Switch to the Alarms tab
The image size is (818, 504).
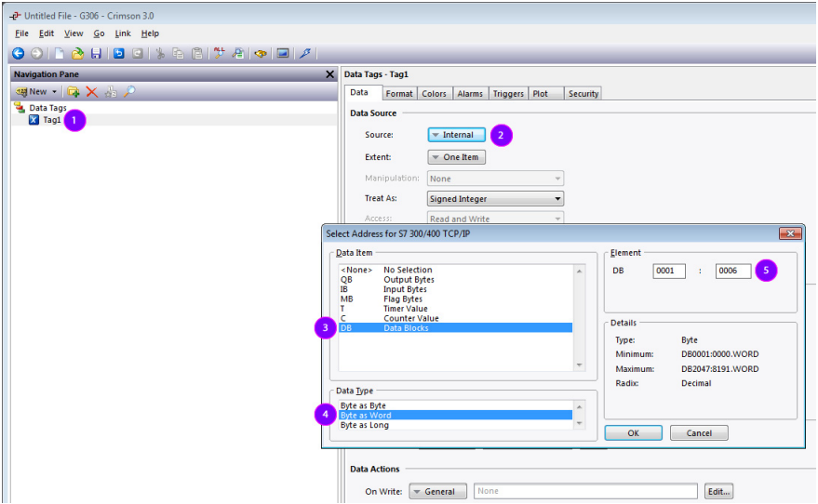click(x=470, y=94)
